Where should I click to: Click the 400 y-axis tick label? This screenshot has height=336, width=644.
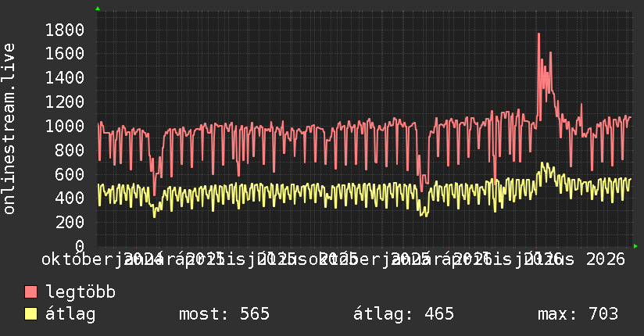pos(70,198)
